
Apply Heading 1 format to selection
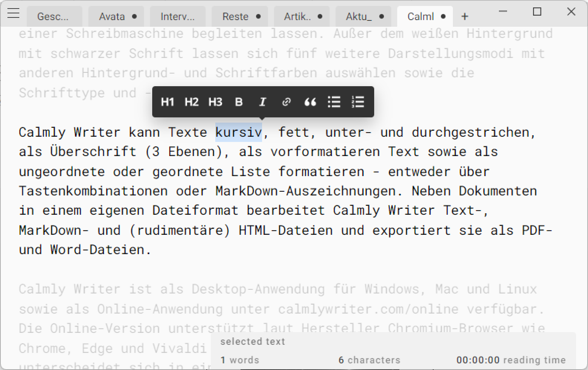[167, 102]
